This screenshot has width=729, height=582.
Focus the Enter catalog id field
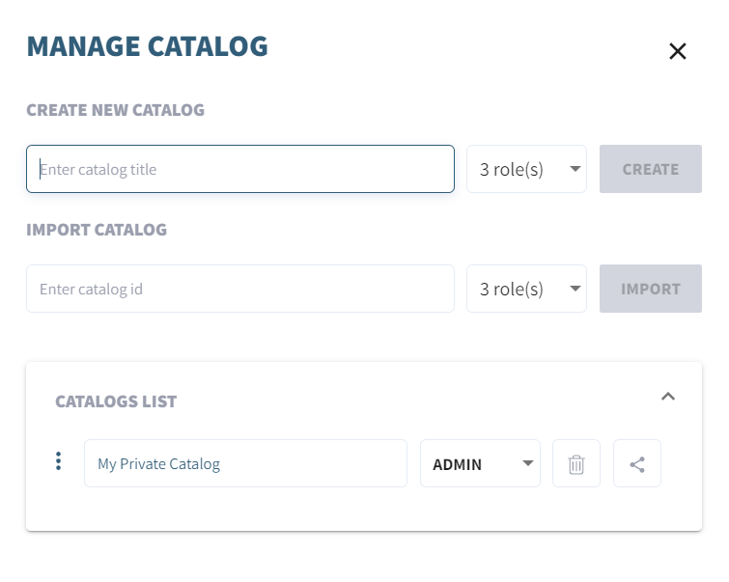pos(240,289)
